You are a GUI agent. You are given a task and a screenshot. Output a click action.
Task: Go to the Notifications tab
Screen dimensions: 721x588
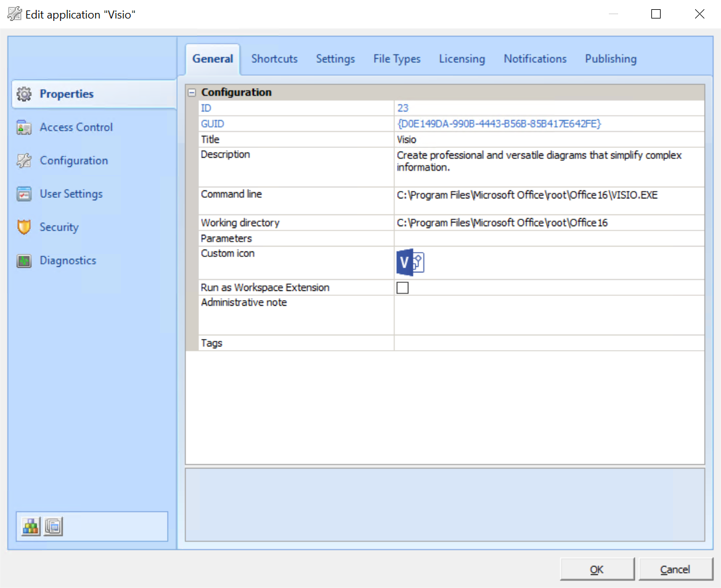(x=536, y=59)
